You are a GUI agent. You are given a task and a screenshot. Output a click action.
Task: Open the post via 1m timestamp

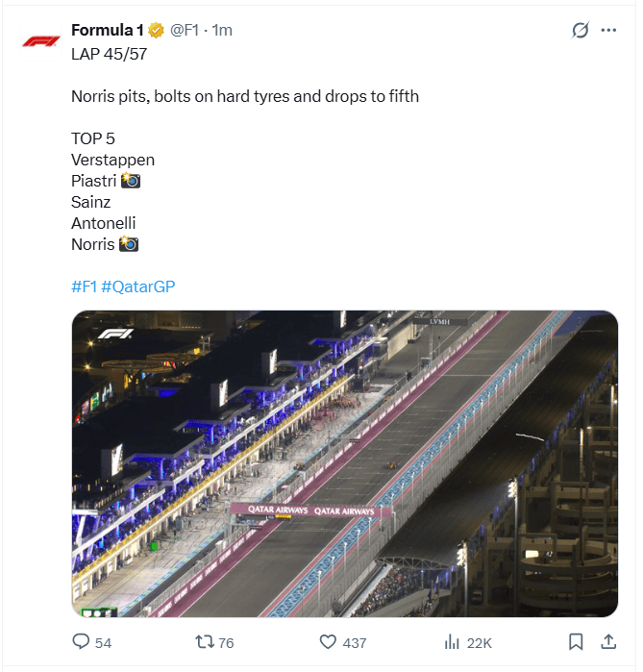[222, 30]
